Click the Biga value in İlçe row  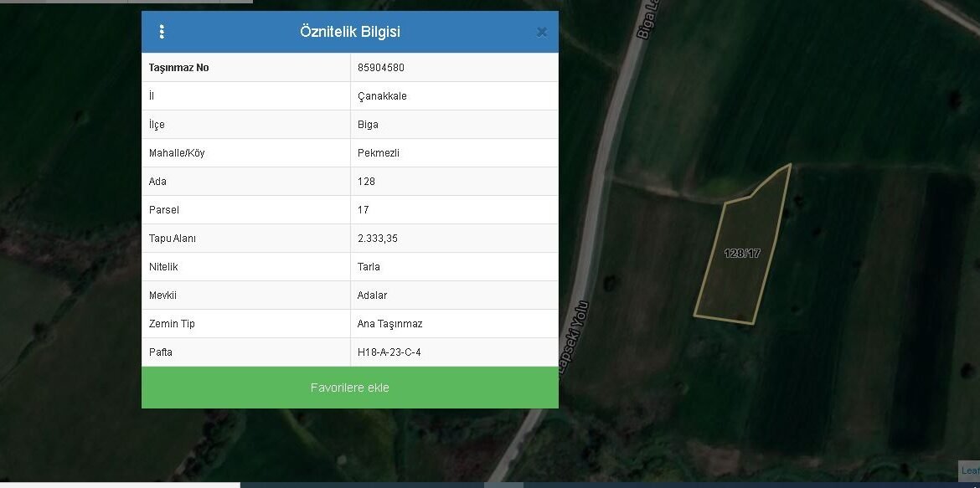click(x=368, y=125)
